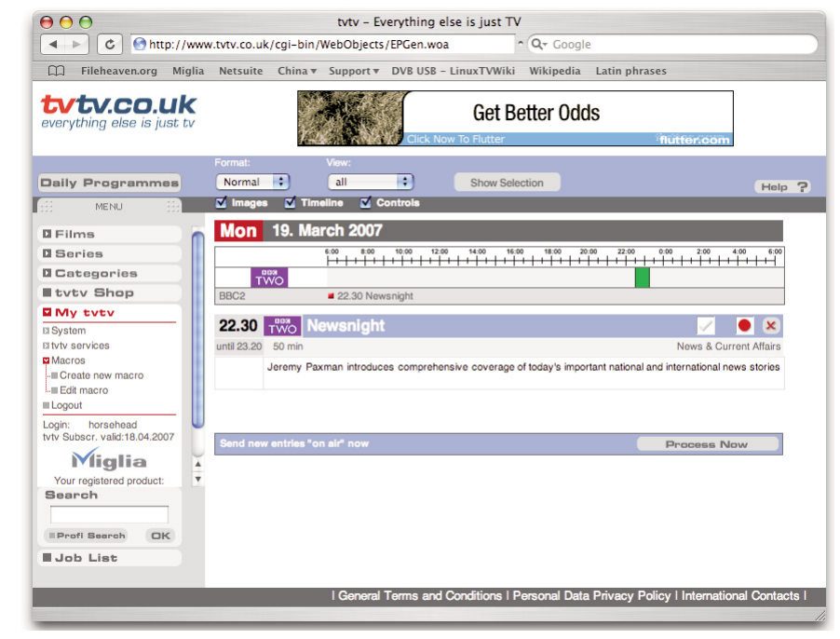Click the Logout link

pyautogui.click(x=66, y=405)
